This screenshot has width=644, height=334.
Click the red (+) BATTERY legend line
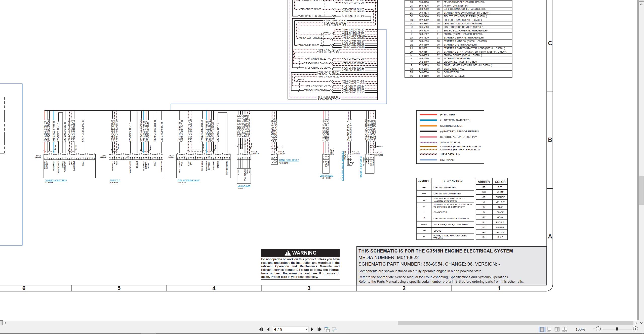(x=428, y=115)
